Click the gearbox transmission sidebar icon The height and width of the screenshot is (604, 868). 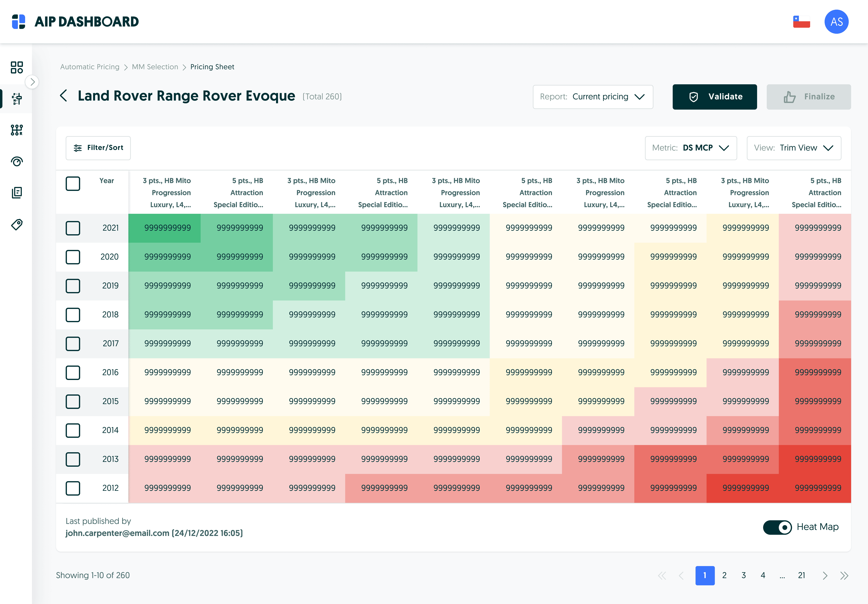coord(17,130)
